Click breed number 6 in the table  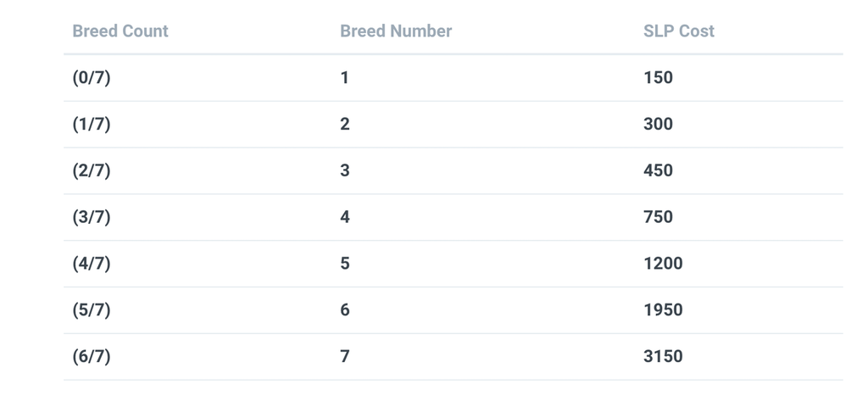click(x=345, y=310)
